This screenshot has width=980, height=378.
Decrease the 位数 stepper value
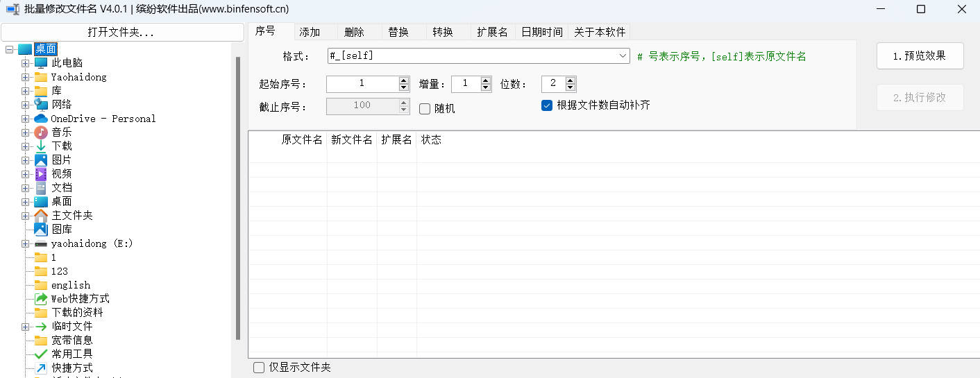(x=571, y=88)
